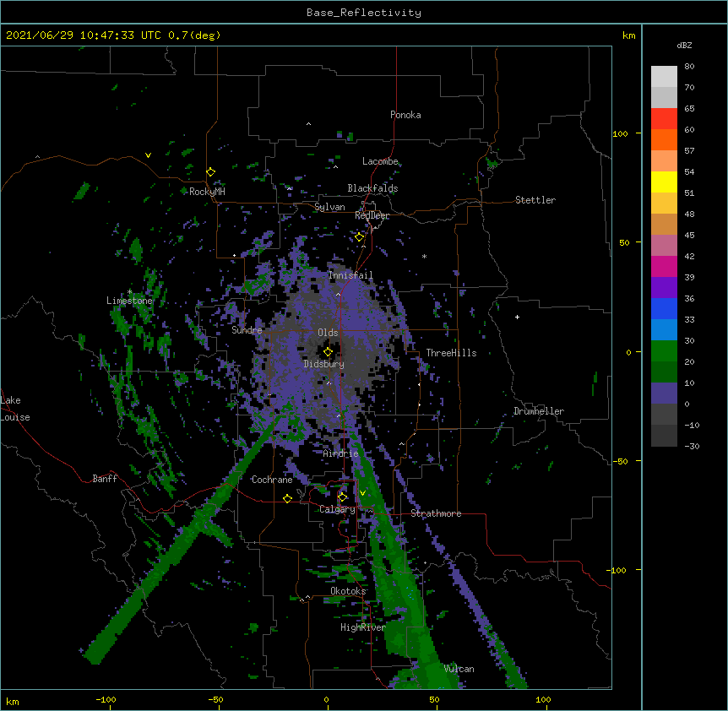Click the 50 tick on bottom axis
The height and width of the screenshot is (711, 728).
pyautogui.click(x=434, y=699)
